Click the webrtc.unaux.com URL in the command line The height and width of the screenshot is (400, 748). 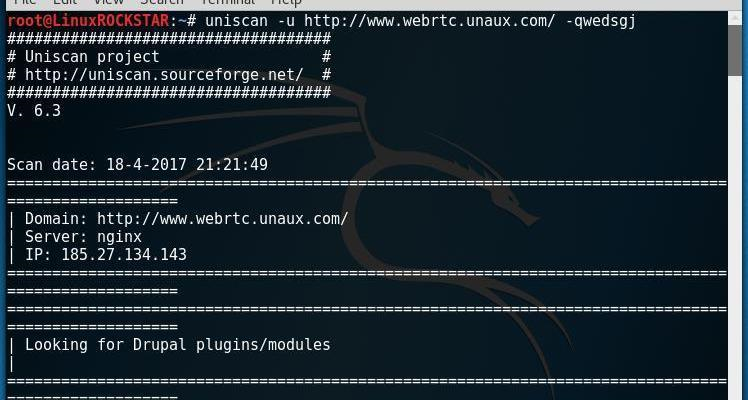(x=429, y=21)
